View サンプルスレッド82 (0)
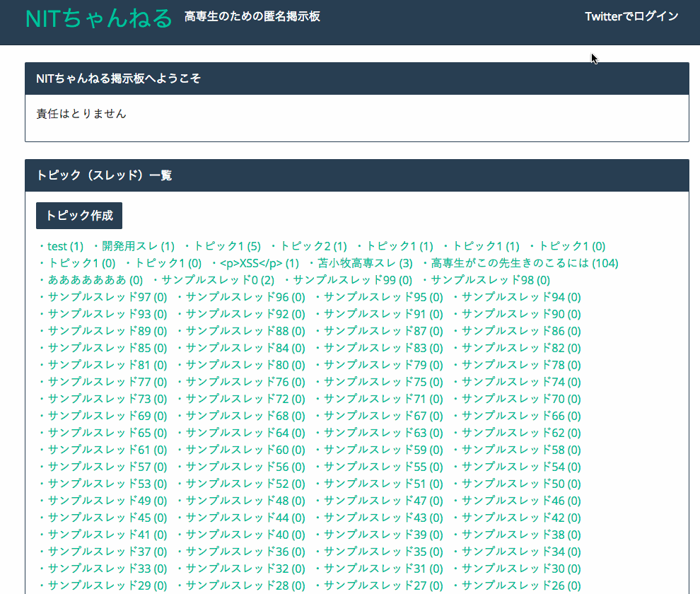This screenshot has width=700, height=594. click(x=521, y=348)
